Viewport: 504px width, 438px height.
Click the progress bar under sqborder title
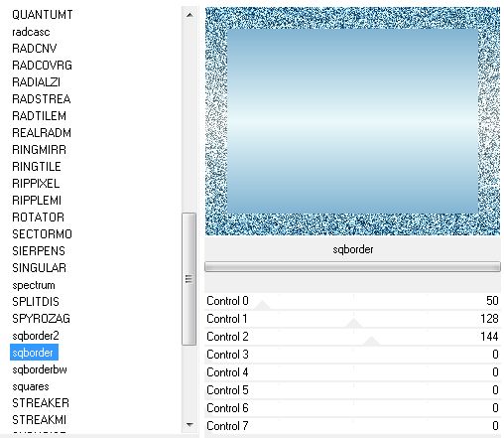pyautogui.click(x=352, y=267)
